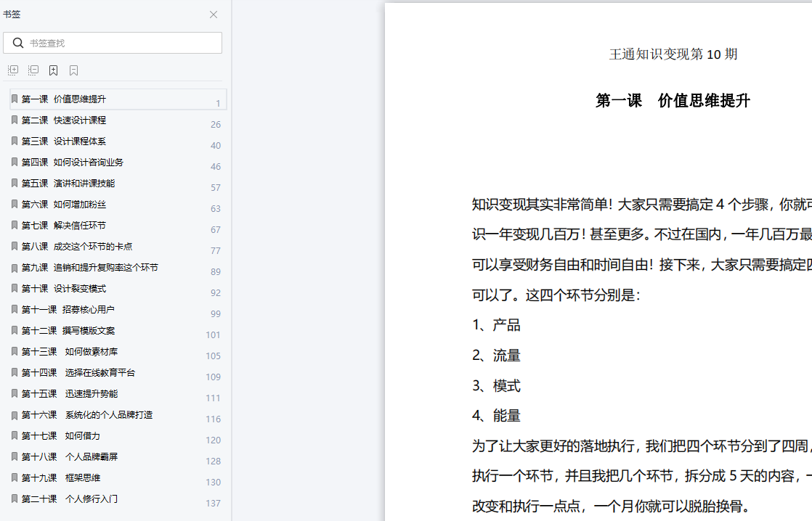Close the 书签 bookmarks panel
812x521 pixels.
(214, 15)
